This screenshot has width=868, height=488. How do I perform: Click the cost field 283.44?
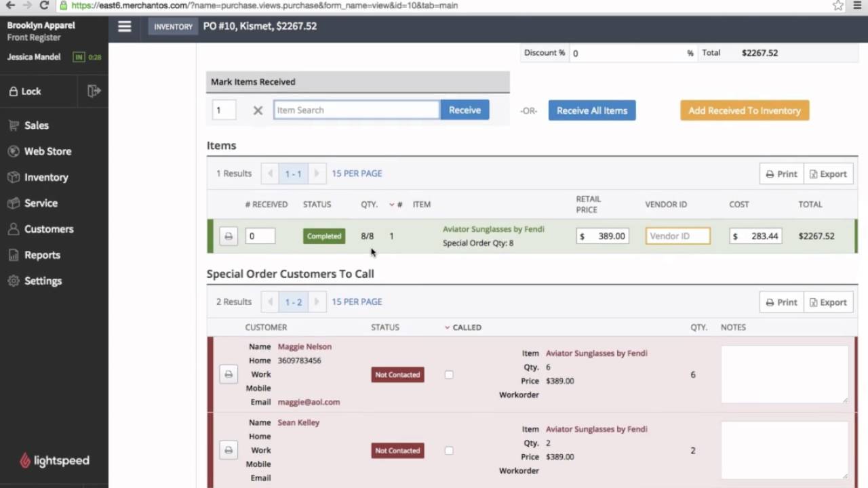coord(755,236)
